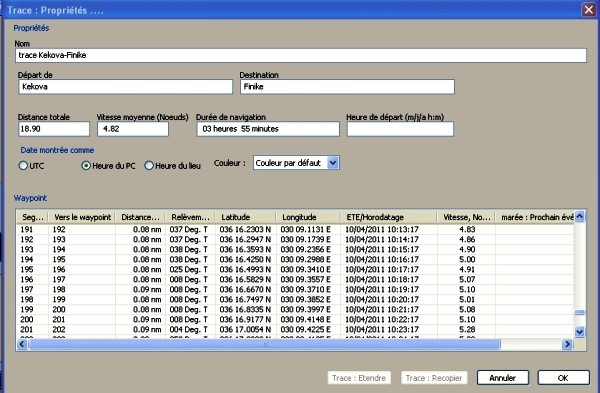Viewport: 600px width, 393px height.
Task: Click the horizontal scroll left arrow
Action: coord(22,344)
